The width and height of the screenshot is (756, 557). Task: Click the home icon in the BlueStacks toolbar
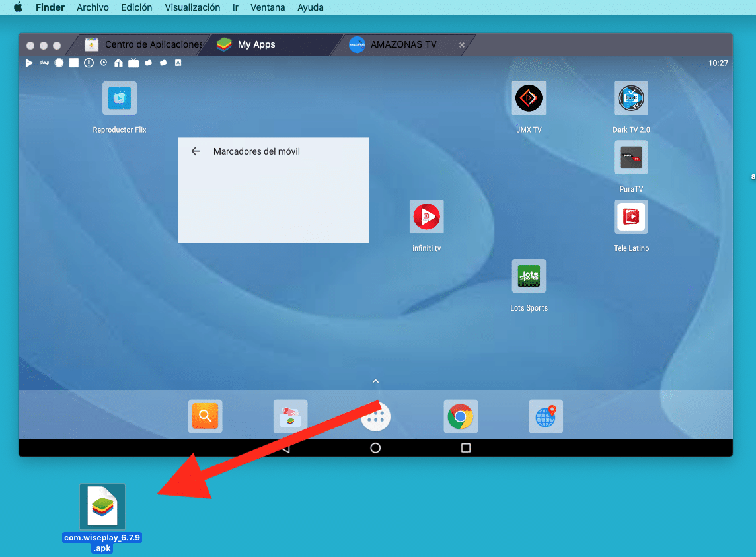(118, 63)
